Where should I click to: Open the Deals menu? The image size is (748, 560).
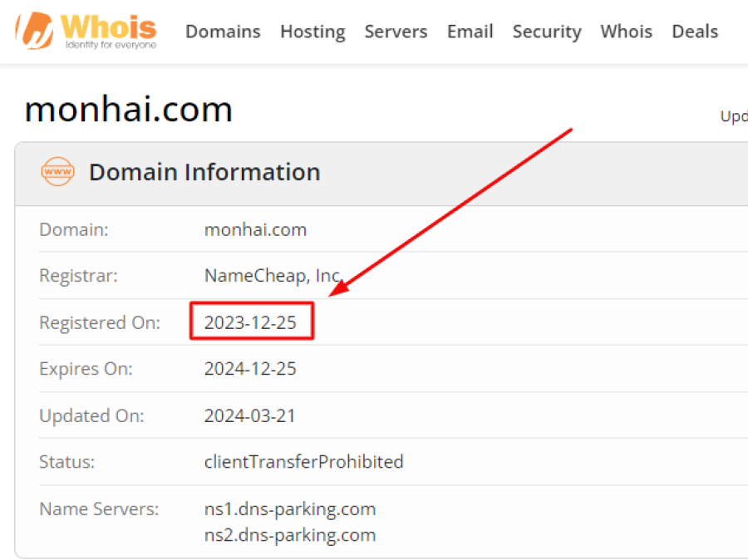[x=695, y=32]
